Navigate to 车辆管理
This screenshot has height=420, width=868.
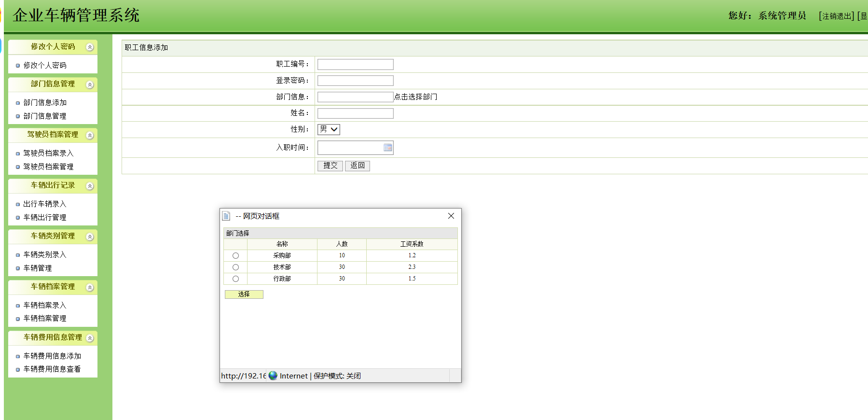[x=38, y=268]
